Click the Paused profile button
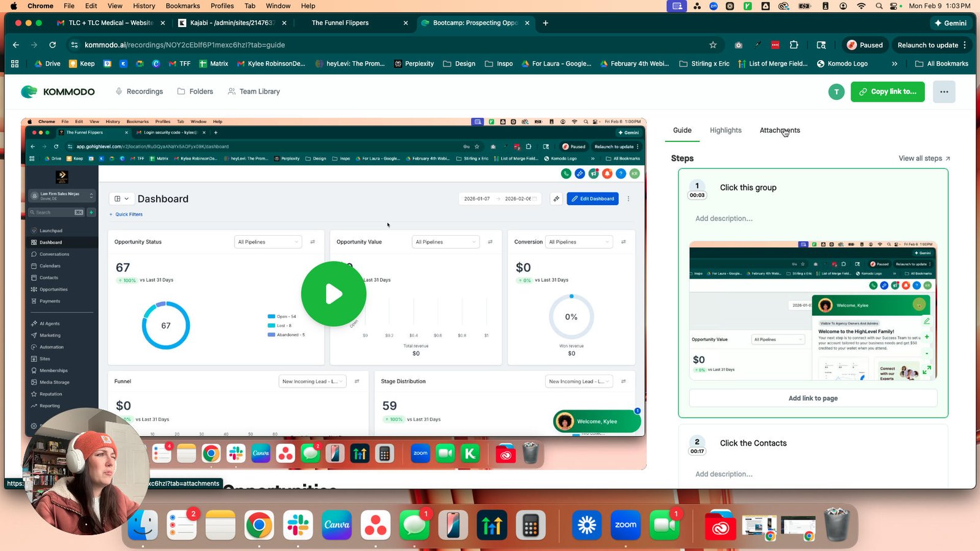The width and height of the screenshot is (980, 551). pos(865,45)
